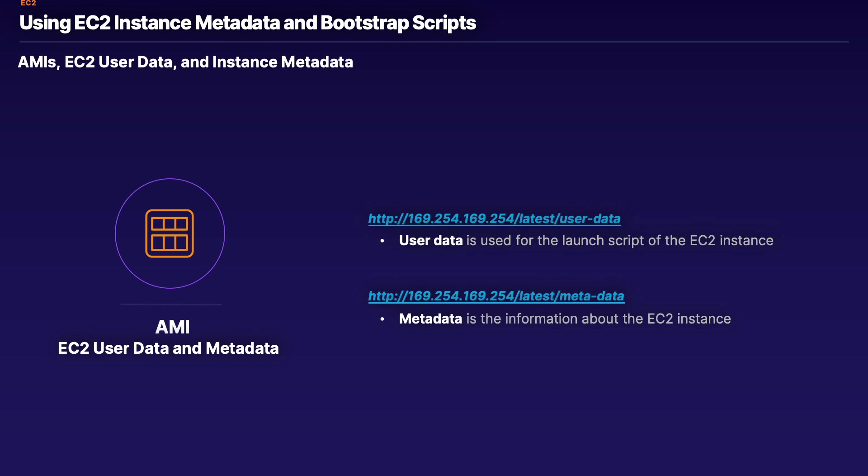Click the bullet dot before 'User data'

pos(382,241)
